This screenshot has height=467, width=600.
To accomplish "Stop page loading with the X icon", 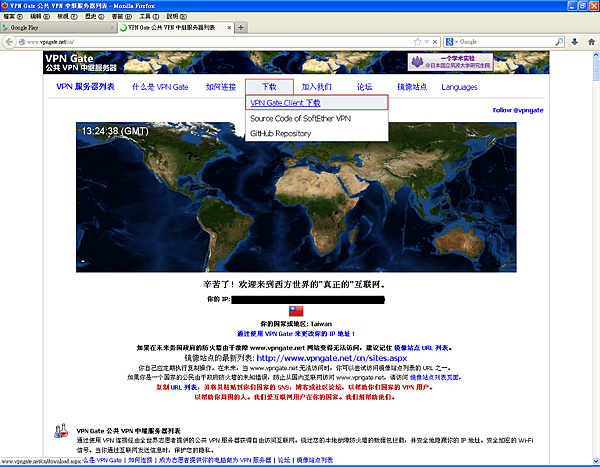I will tap(435, 42).
